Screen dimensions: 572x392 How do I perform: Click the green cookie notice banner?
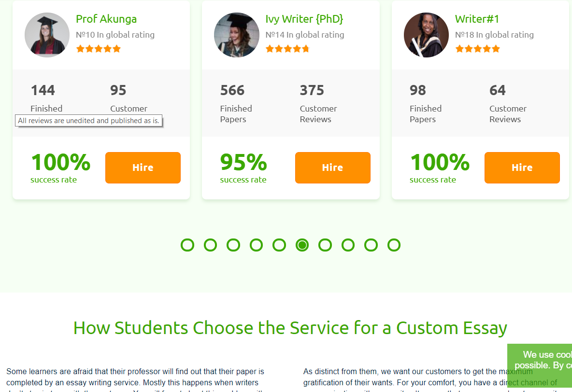pos(540,365)
